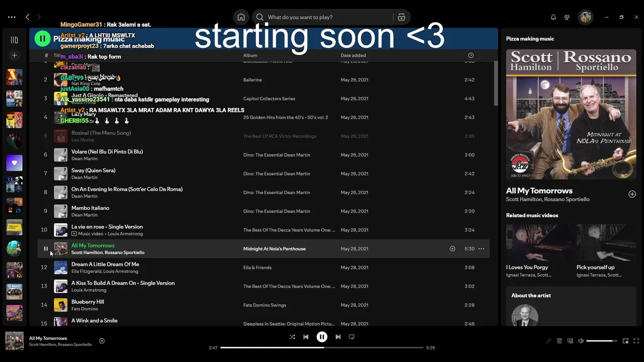644x362 pixels.
Task: Expand Your Library sidebar
Action: coord(14,40)
